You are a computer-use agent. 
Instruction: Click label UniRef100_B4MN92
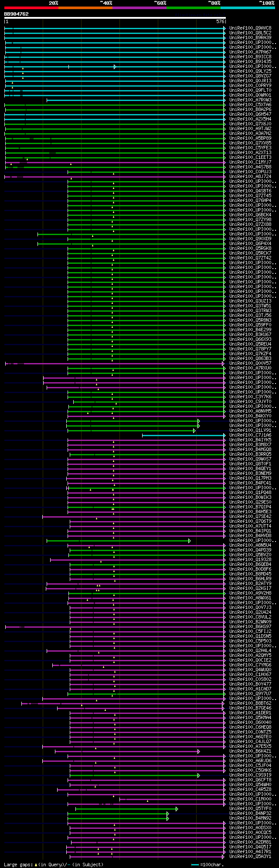coord(250,818)
